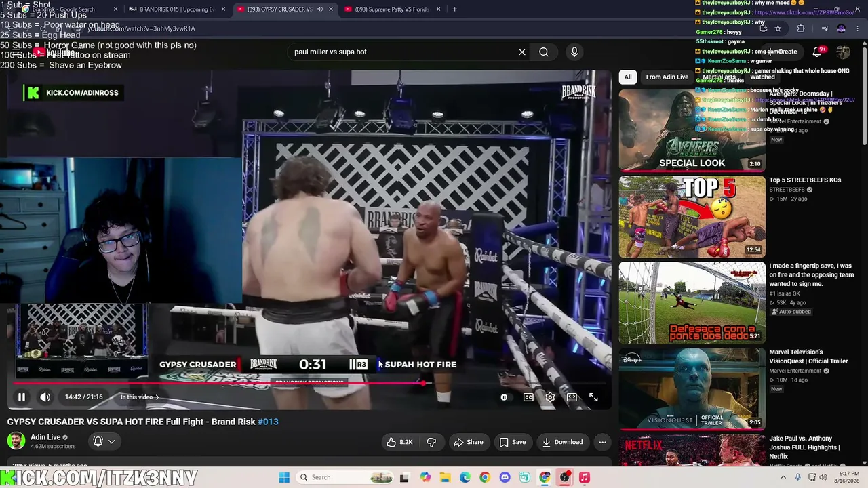
Task: Open YouTube account avatar menu
Action: tap(843, 52)
